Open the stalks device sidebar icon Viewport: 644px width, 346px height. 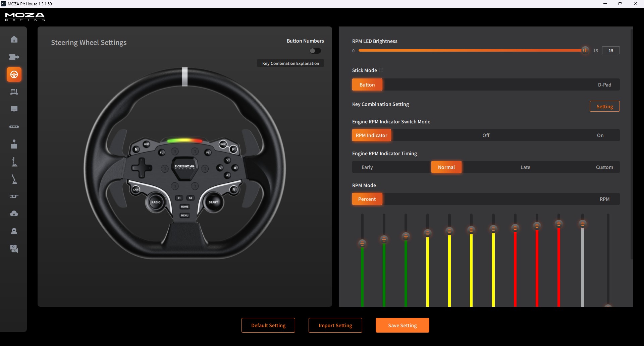click(x=14, y=196)
